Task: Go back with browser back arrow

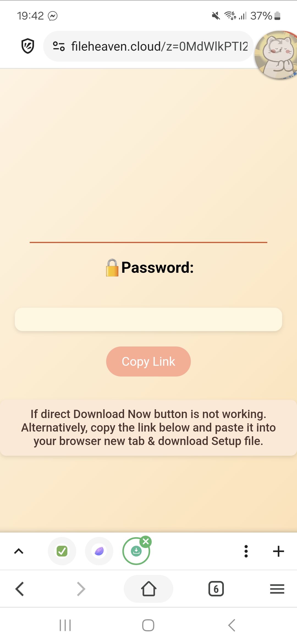Action: [20, 589]
